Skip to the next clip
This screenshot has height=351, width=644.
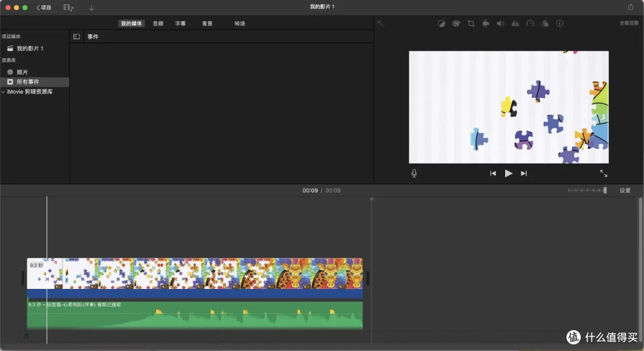coord(524,174)
